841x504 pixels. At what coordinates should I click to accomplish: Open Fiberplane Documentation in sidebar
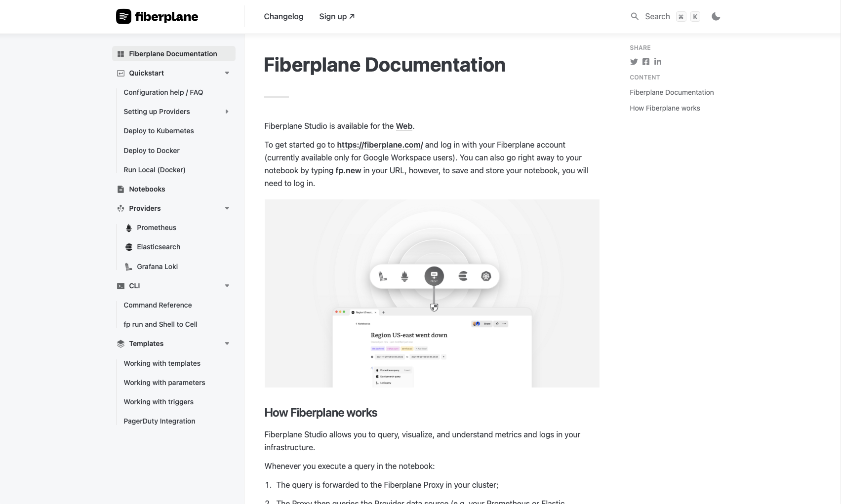point(173,54)
